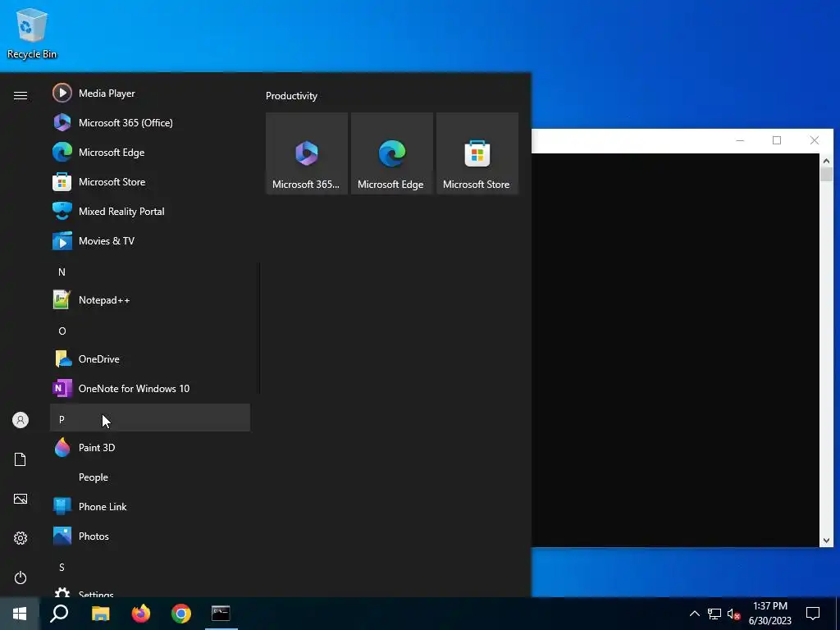The width and height of the screenshot is (840, 630).
Task: Click the console window scrollbar down arrow
Action: 826,541
